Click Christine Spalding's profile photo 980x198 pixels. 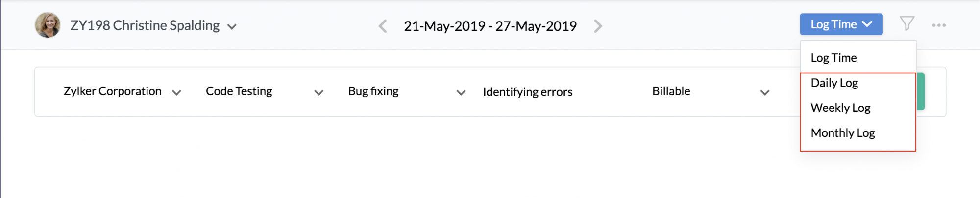click(48, 25)
